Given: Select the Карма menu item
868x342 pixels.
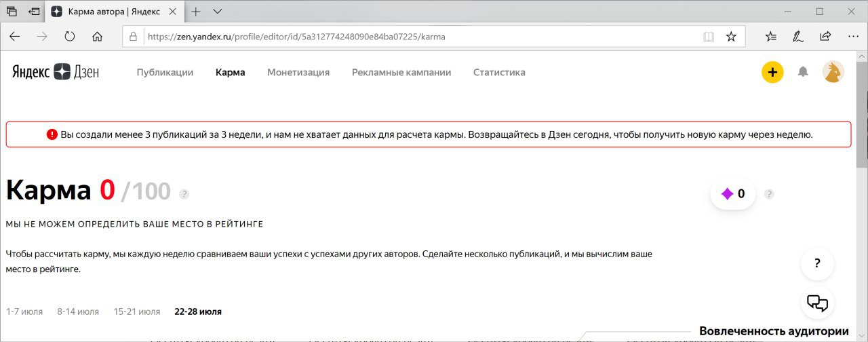Looking at the screenshot, I should tap(231, 73).
